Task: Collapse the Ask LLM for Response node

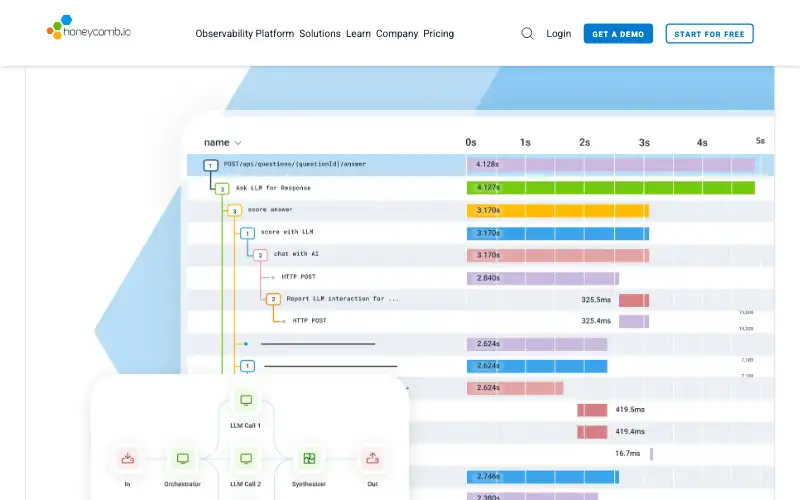Action: click(222, 189)
